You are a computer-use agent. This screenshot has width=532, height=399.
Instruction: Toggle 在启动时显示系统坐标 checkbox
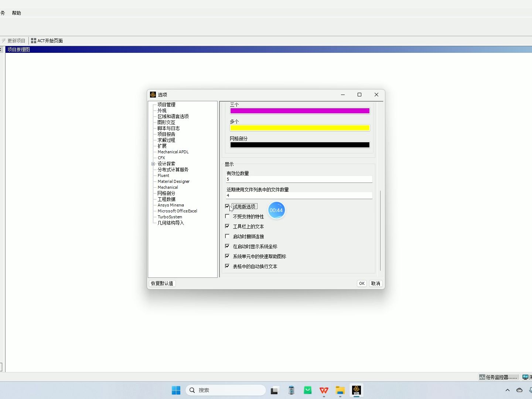[227, 246]
